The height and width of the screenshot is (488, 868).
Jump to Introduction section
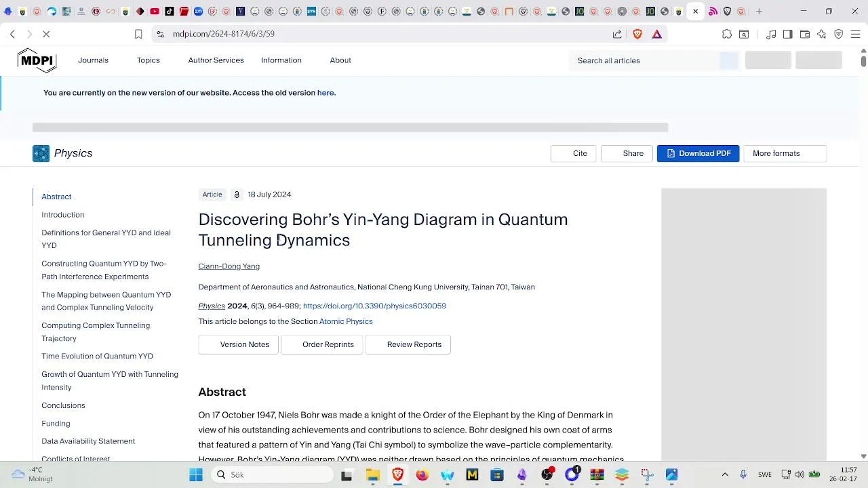(x=62, y=215)
